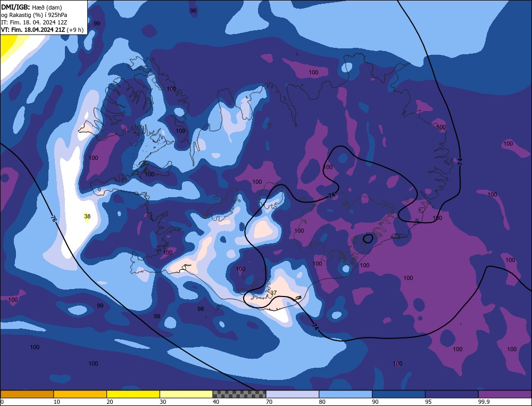Click the legend tick label 99.9
This screenshot has height=406, width=532.
tap(484, 402)
